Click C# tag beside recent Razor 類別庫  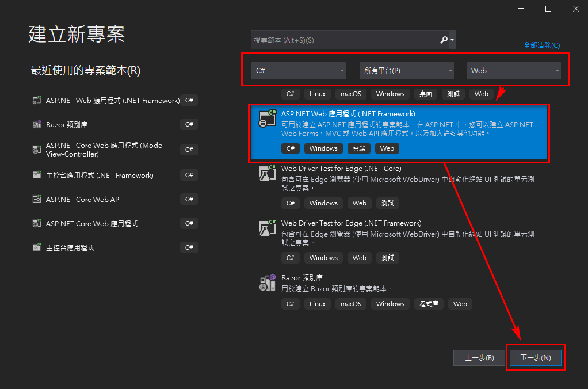click(189, 124)
